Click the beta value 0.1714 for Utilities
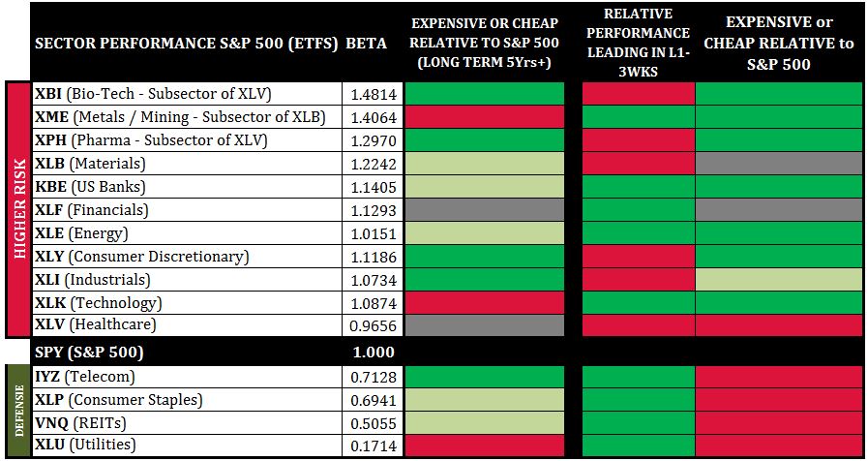 pyautogui.click(x=373, y=446)
